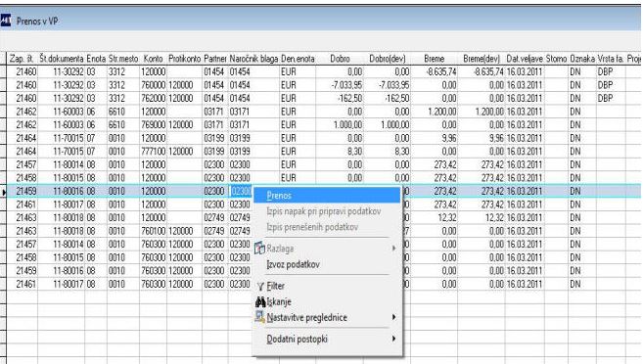Click the Breme value 1.200,00

click(441, 112)
